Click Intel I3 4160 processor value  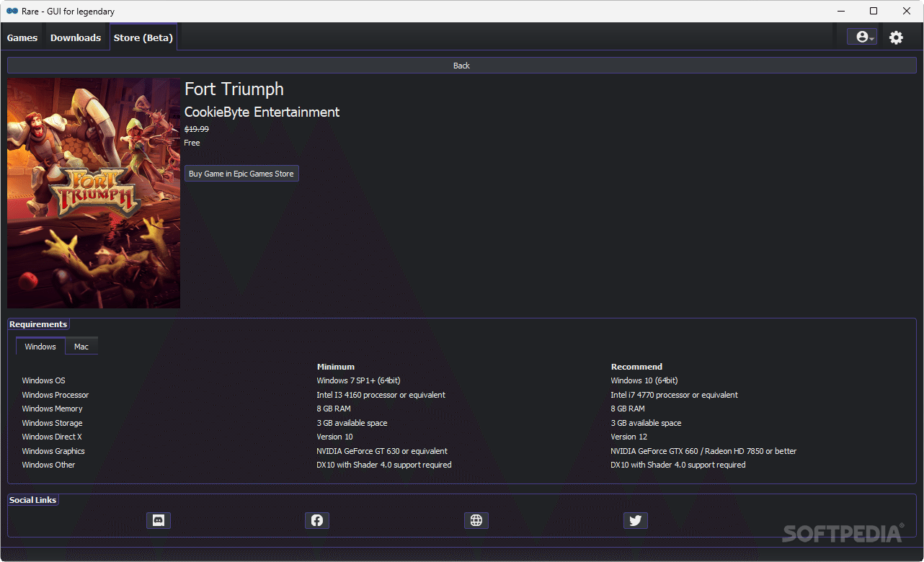[x=381, y=395]
